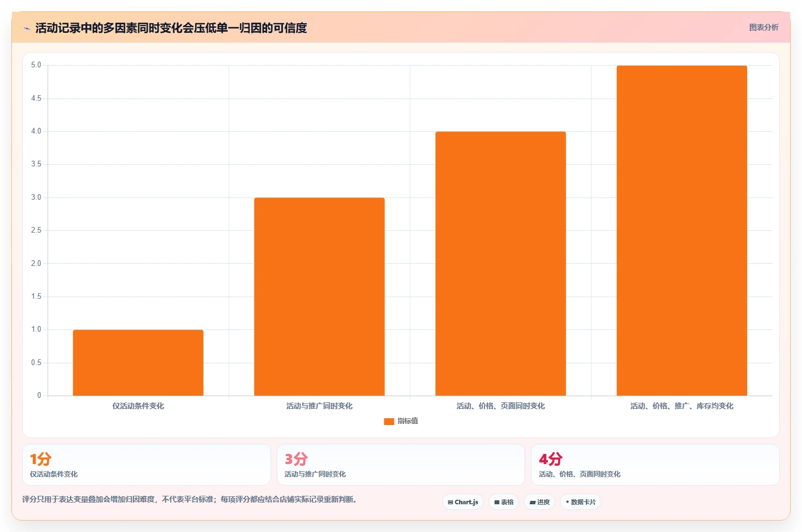802x532 pixels.
Task: Click x-axis label 活动、价格、推广、库存均变化
Action: click(681, 406)
